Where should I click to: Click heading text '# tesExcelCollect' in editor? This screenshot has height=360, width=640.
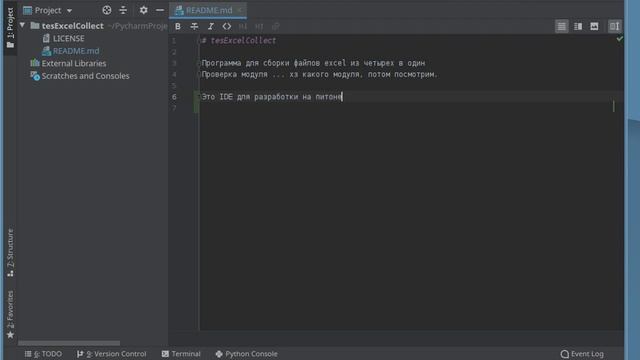[239, 41]
